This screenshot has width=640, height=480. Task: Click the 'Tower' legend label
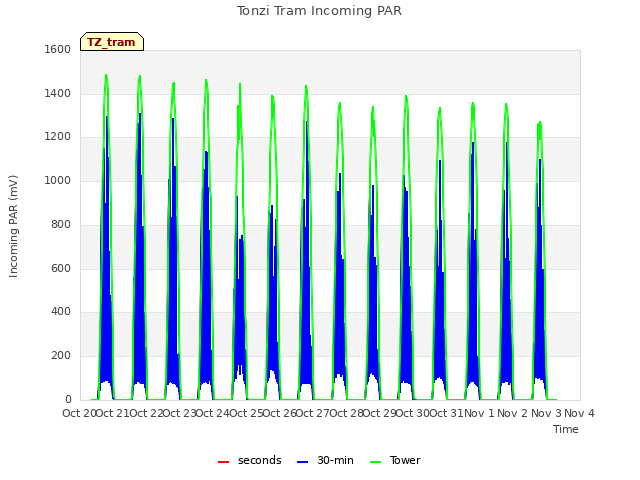(x=405, y=460)
